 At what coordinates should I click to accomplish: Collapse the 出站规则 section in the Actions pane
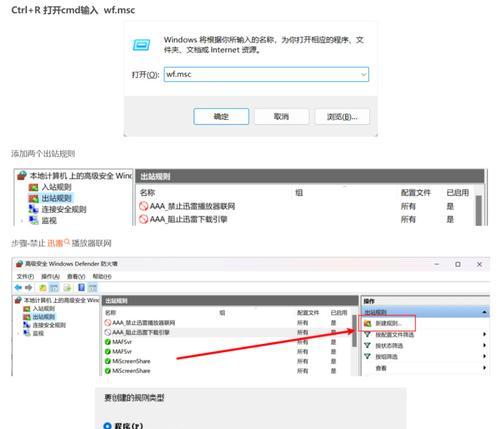[484, 312]
